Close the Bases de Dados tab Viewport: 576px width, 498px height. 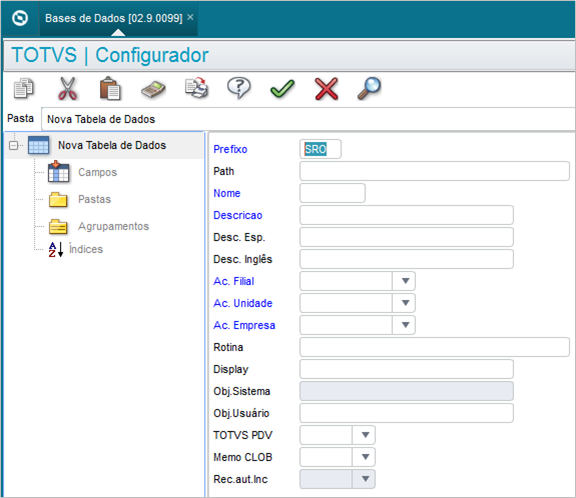[x=190, y=17]
